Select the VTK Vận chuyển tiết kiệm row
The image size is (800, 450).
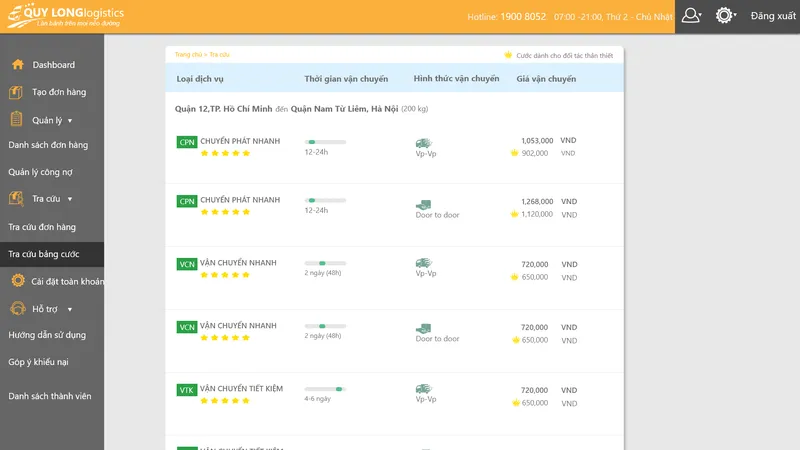[x=394, y=404]
